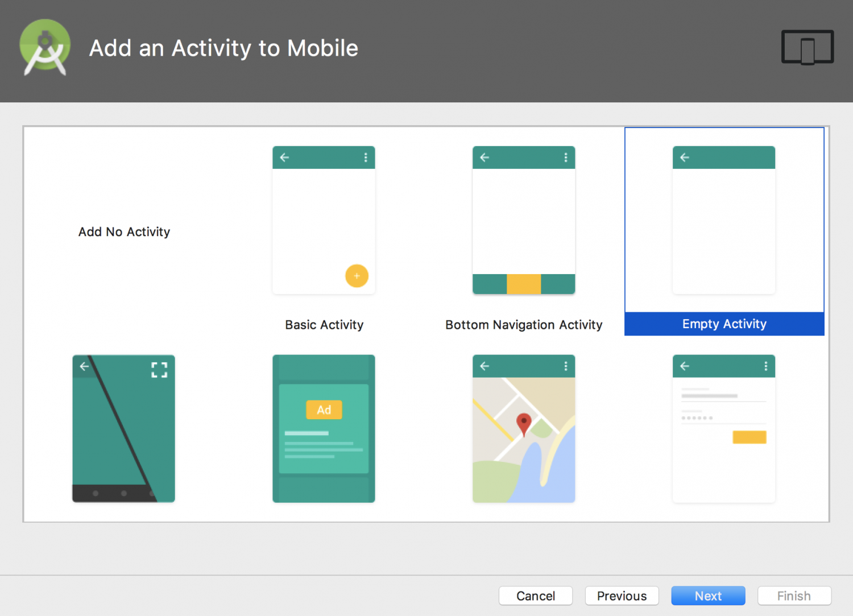Click fullscreen expand icon in Fullscreen Activity preview
853x616 pixels.
(159, 370)
